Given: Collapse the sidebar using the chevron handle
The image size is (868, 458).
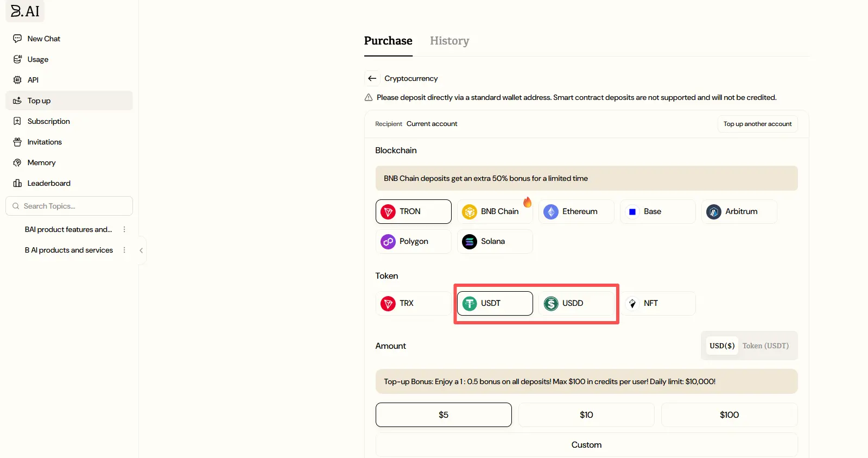Looking at the screenshot, I should pos(142,250).
